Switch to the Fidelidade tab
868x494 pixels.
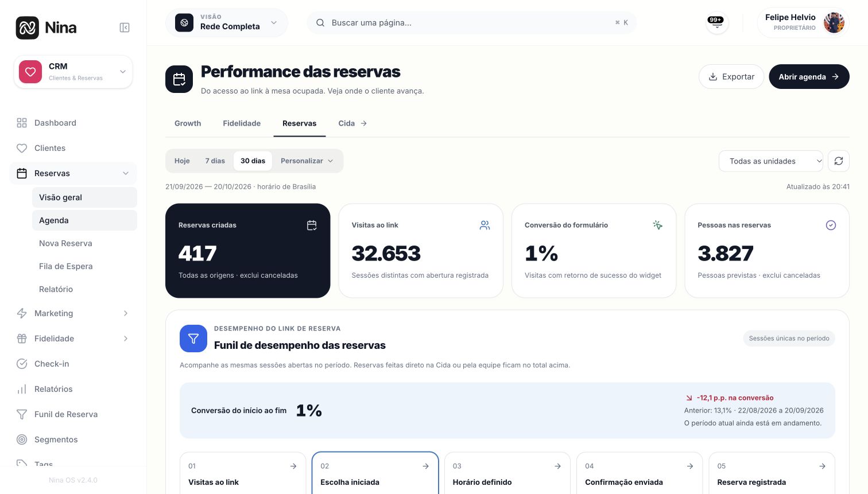242,123
